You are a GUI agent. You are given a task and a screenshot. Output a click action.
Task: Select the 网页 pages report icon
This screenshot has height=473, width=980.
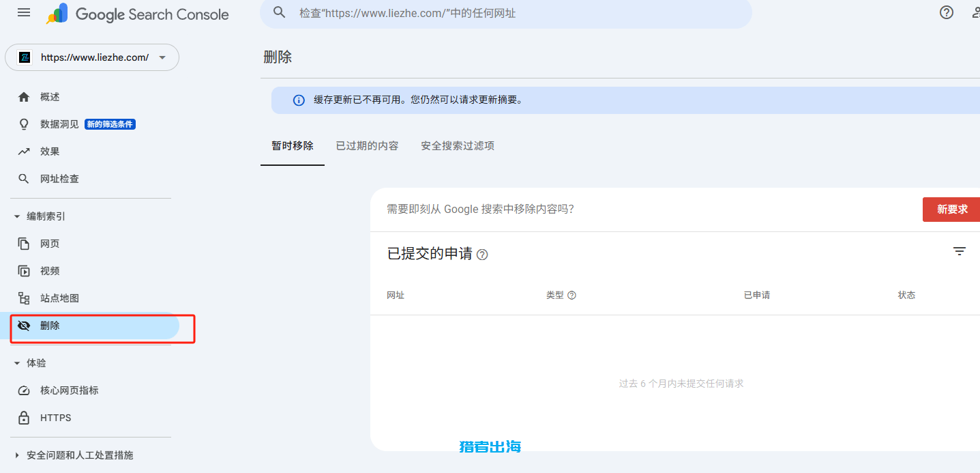coord(24,243)
